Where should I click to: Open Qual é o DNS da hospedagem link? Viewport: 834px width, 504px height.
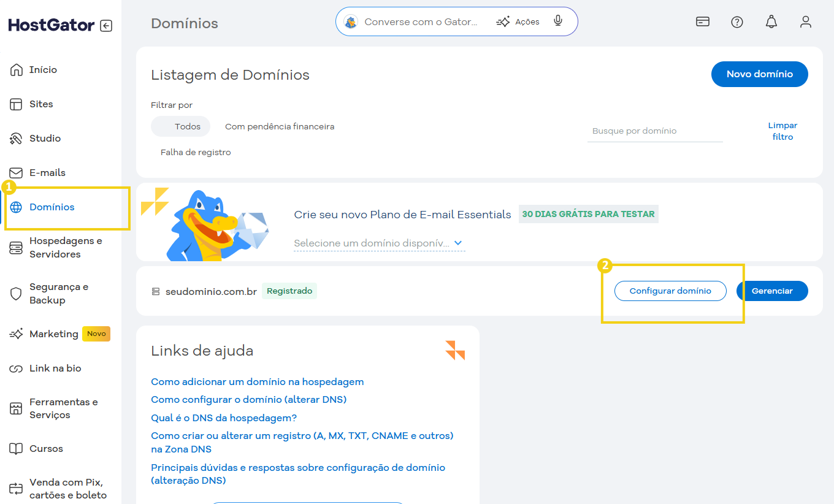(x=224, y=418)
